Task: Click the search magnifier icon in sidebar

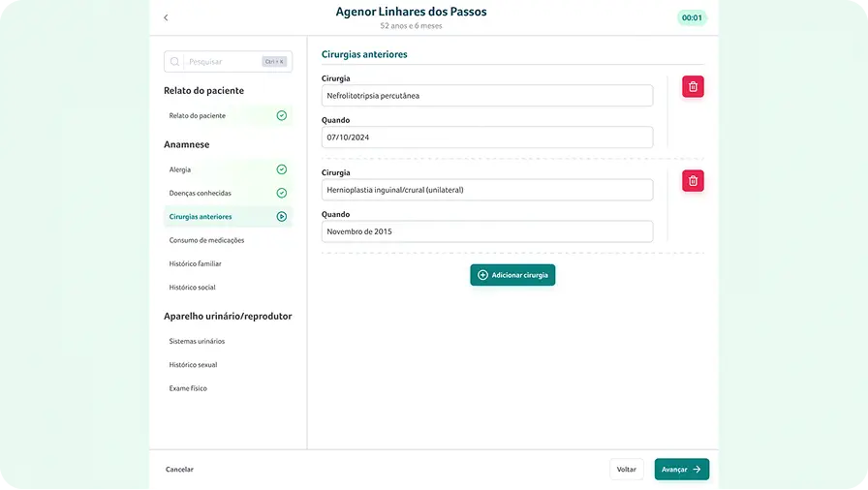Action: pyautogui.click(x=175, y=62)
